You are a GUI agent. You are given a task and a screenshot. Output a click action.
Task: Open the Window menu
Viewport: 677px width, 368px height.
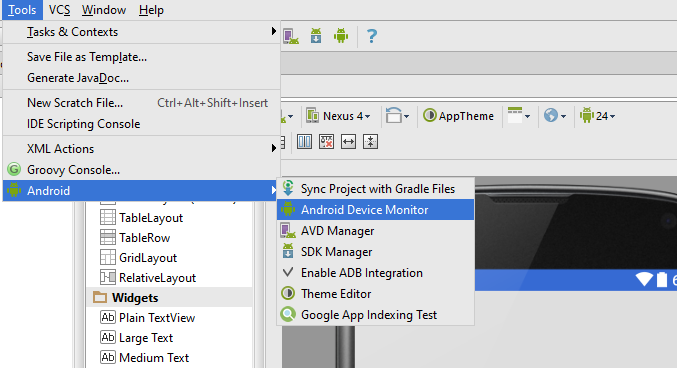pyautogui.click(x=104, y=10)
